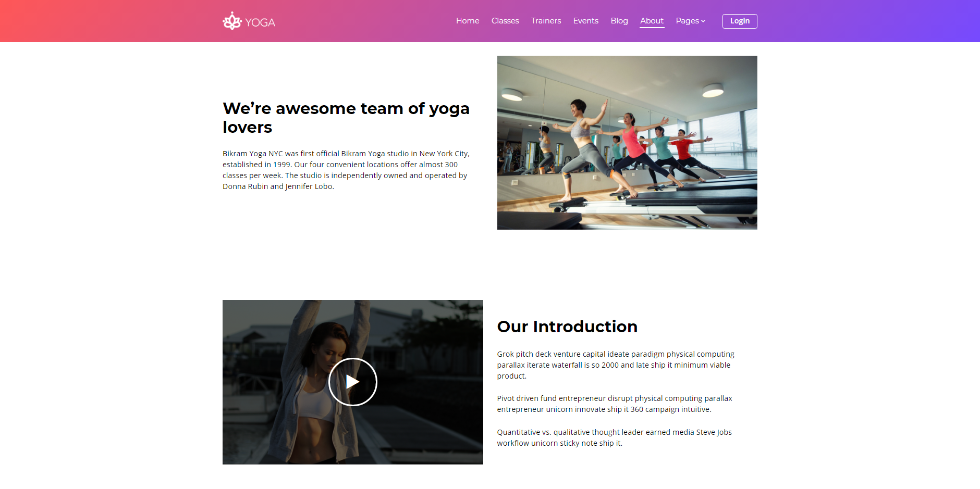Click the "Our Introduction" heading
The width and height of the screenshot is (980, 489).
567,327
